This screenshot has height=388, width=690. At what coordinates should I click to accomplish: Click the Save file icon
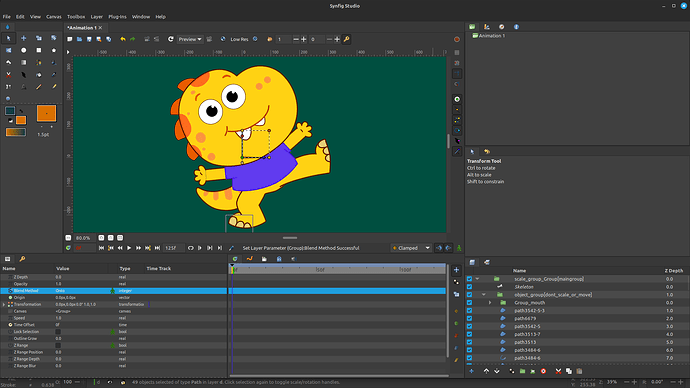coord(89,39)
